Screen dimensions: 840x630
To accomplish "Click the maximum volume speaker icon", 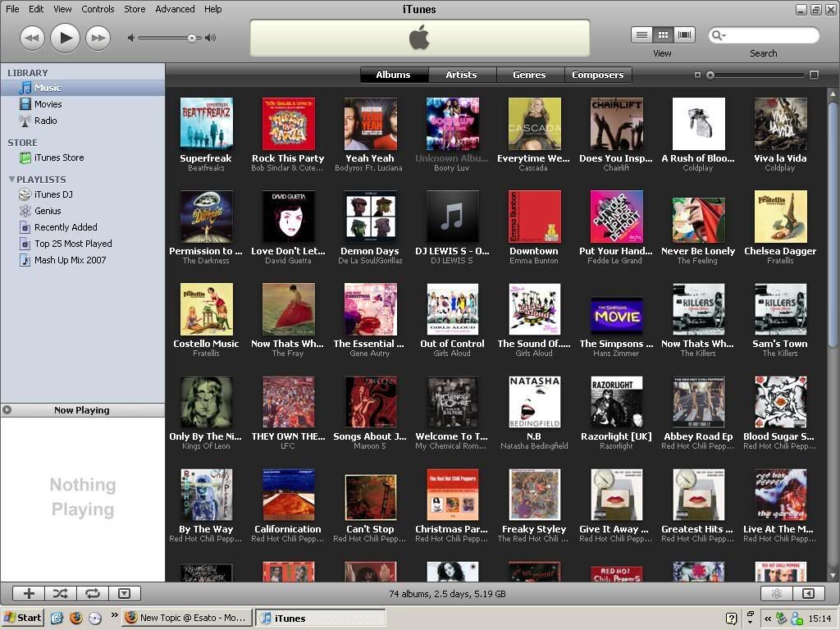I will tap(211, 38).
